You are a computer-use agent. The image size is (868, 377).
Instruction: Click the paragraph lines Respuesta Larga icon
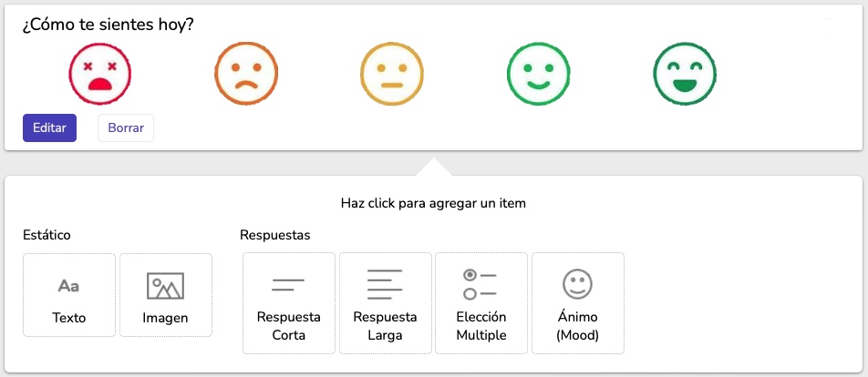coord(385,285)
